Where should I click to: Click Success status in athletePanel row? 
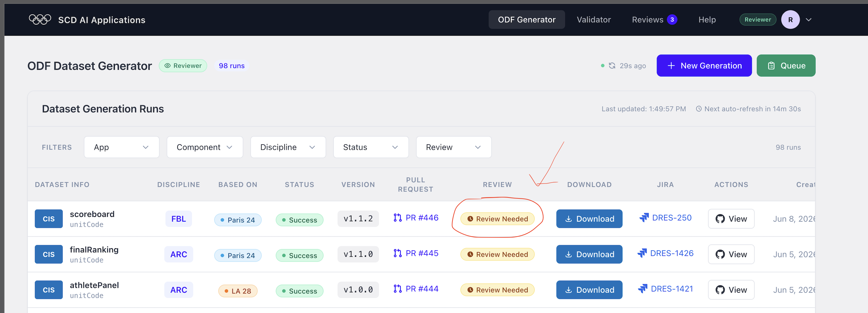(x=299, y=291)
